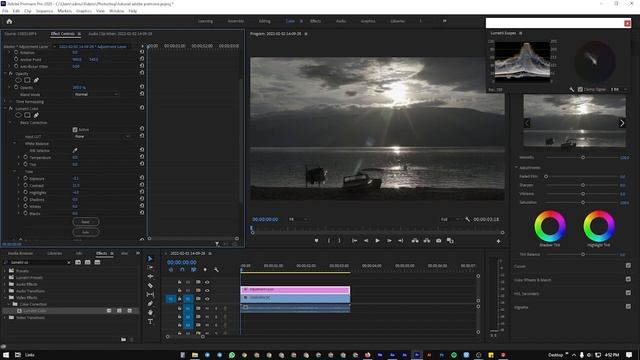Expand the Audio Effects folder
The image size is (640, 360).
coord(5,284)
